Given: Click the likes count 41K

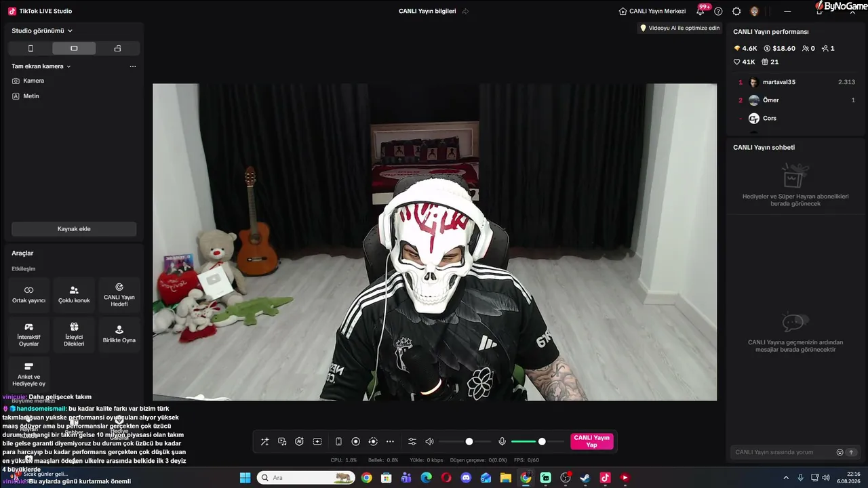Looking at the screenshot, I should point(745,62).
